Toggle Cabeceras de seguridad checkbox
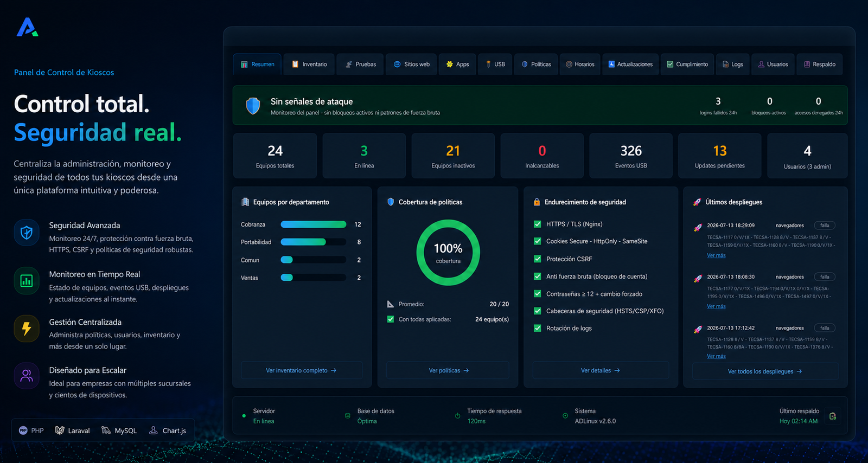The height and width of the screenshot is (463, 868). coord(538,311)
